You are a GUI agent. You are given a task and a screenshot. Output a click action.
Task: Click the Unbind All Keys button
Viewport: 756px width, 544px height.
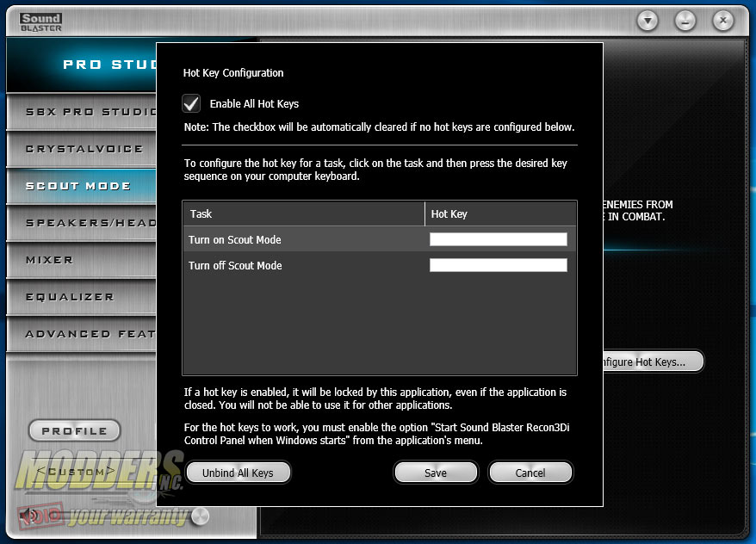239,473
